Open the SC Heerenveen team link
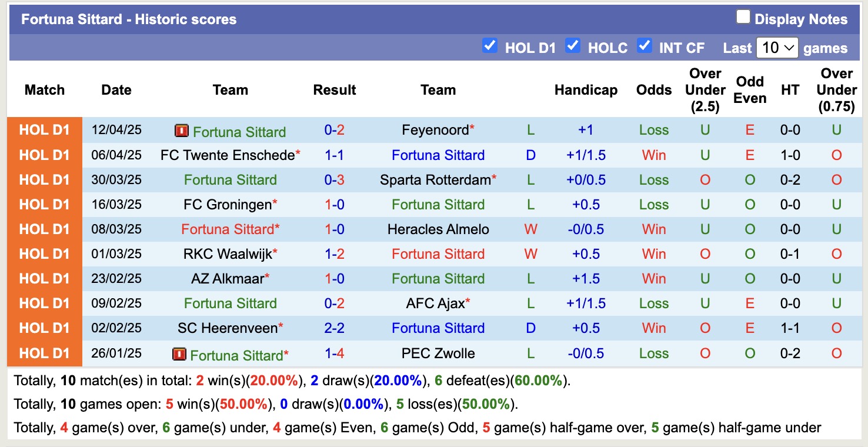The width and height of the screenshot is (868, 447). point(226,328)
